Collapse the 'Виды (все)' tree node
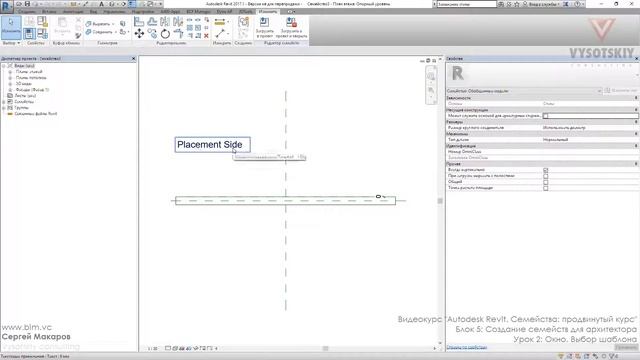 [4, 66]
